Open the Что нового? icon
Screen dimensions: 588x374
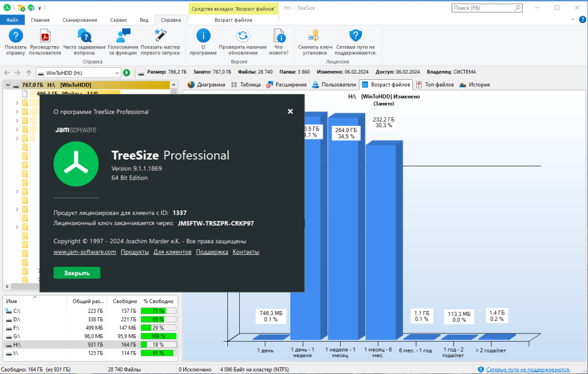(x=279, y=36)
